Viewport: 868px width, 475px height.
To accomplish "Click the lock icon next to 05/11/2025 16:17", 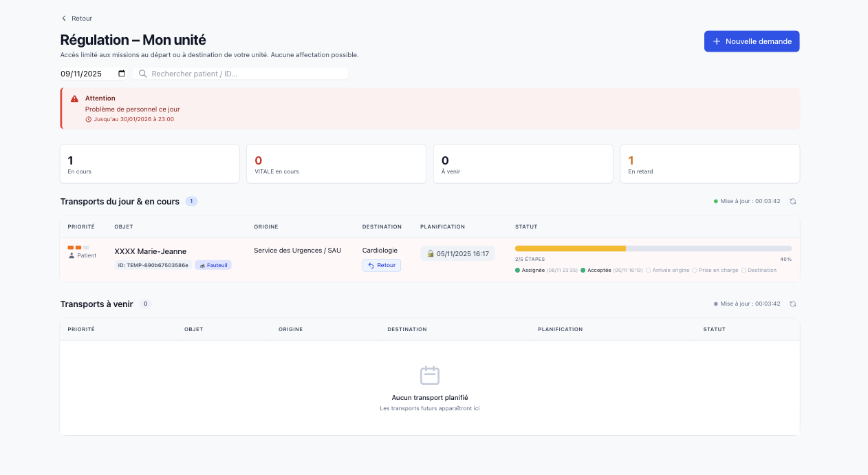I will point(431,254).
